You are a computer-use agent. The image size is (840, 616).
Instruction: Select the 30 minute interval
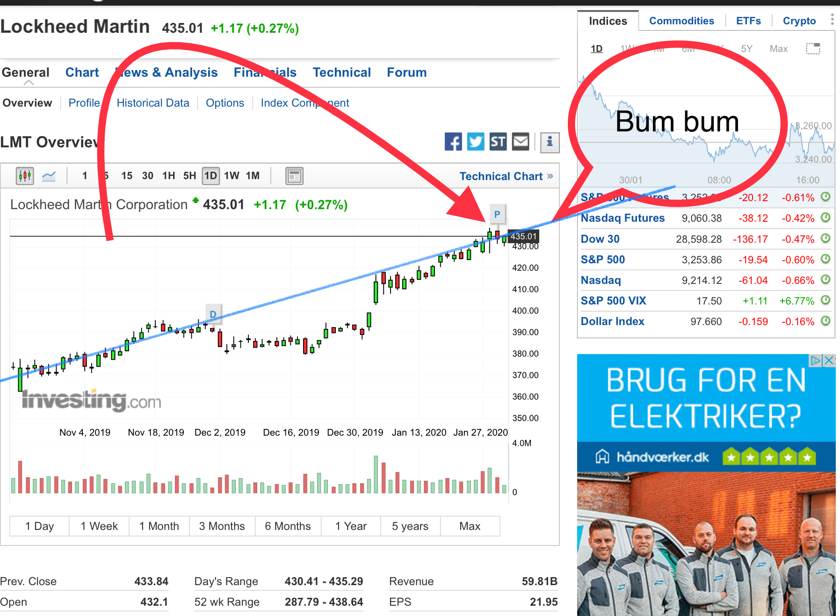(148, 176)
